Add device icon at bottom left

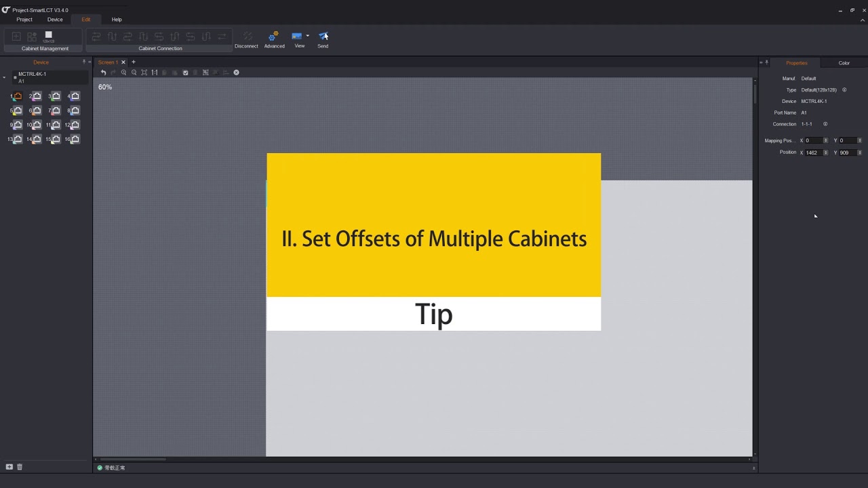(9, 467)
